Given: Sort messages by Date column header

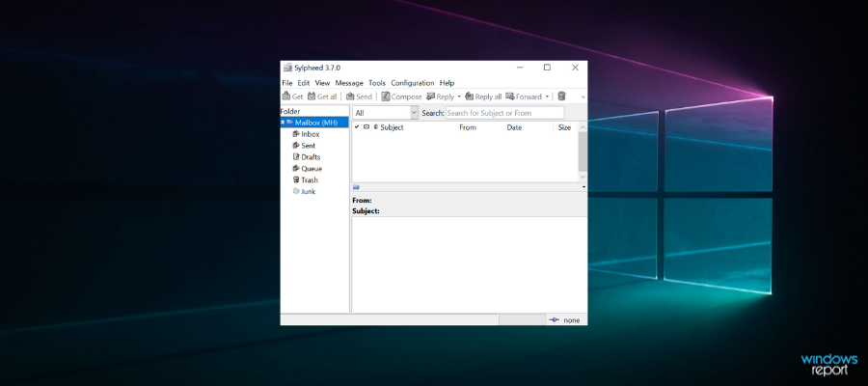Looking at the screenshot, I should (x=514, y=127).
